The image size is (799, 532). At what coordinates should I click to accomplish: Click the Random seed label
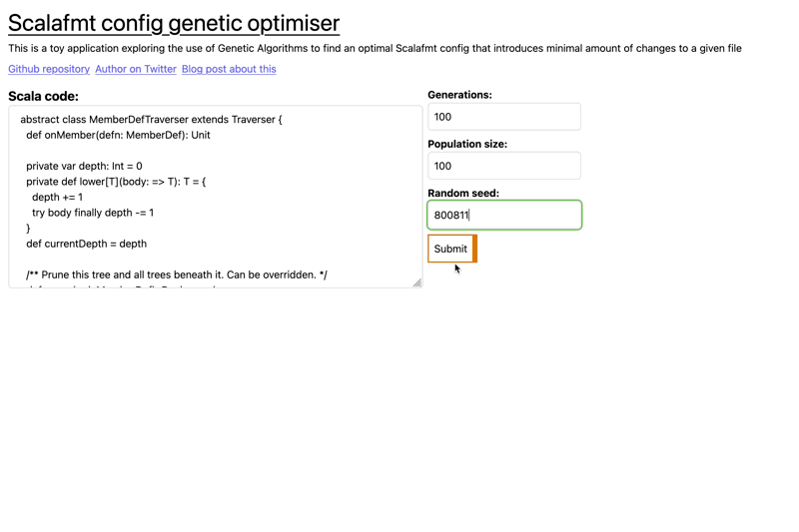463,193
